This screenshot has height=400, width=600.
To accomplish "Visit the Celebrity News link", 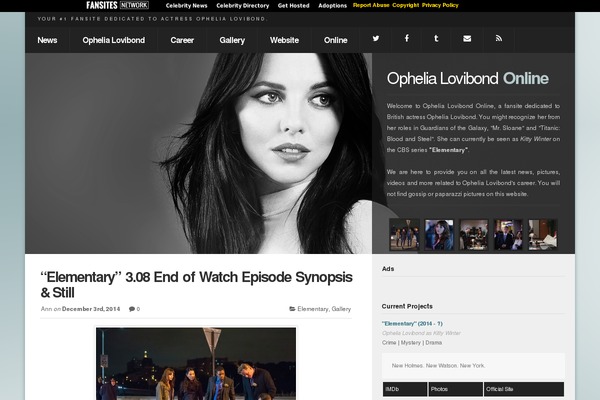I will click(186, 6).
